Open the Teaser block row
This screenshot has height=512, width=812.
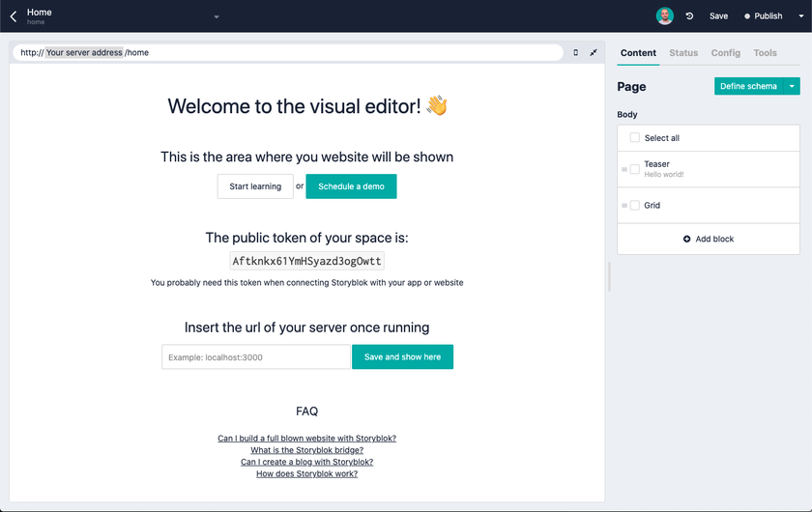click(x=709, y=169)
